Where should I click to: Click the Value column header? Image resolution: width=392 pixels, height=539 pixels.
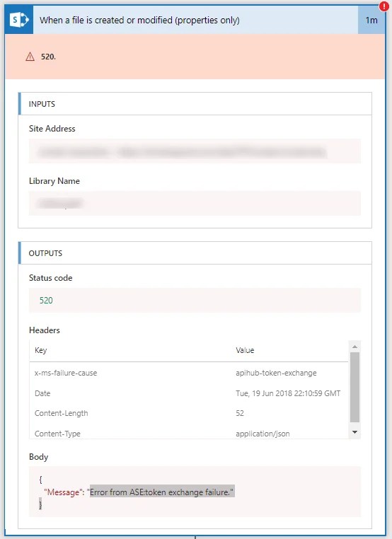245,350
